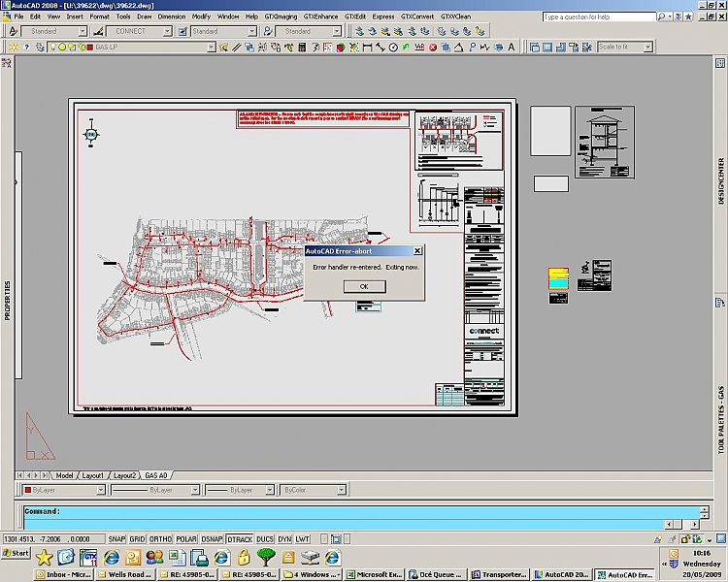This screenshot has height=582, width=728.
Task: Toggle OTRACK in status bar
Action: (x=240, y=539)
